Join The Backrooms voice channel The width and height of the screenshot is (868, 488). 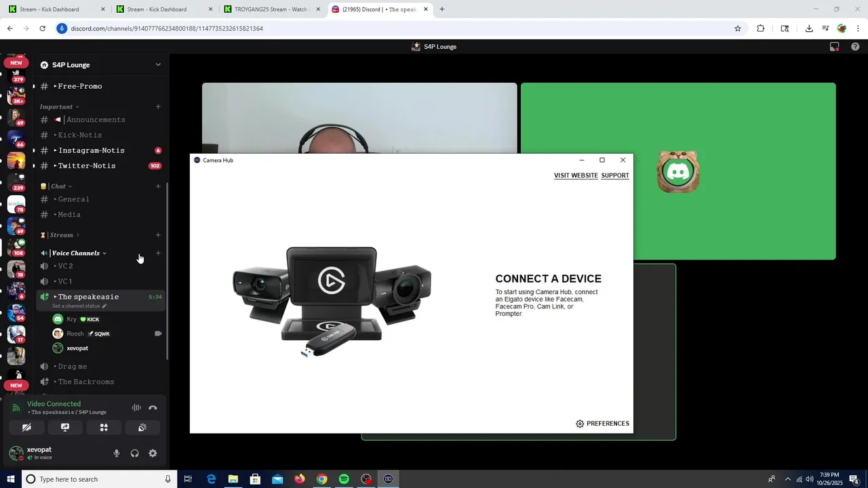point(100,382)
